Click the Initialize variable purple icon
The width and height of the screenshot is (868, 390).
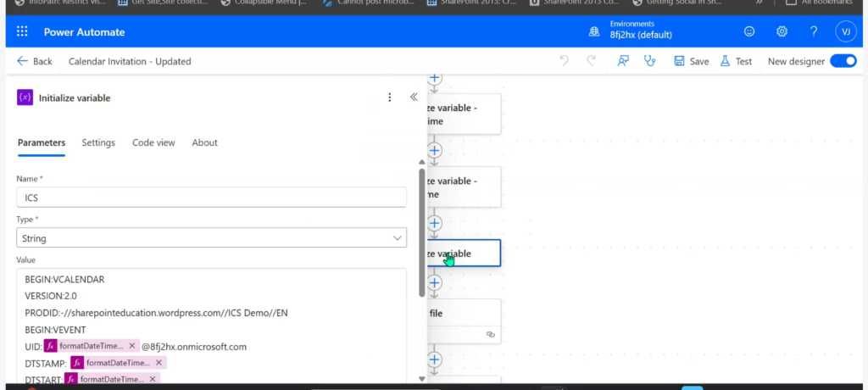25,97
